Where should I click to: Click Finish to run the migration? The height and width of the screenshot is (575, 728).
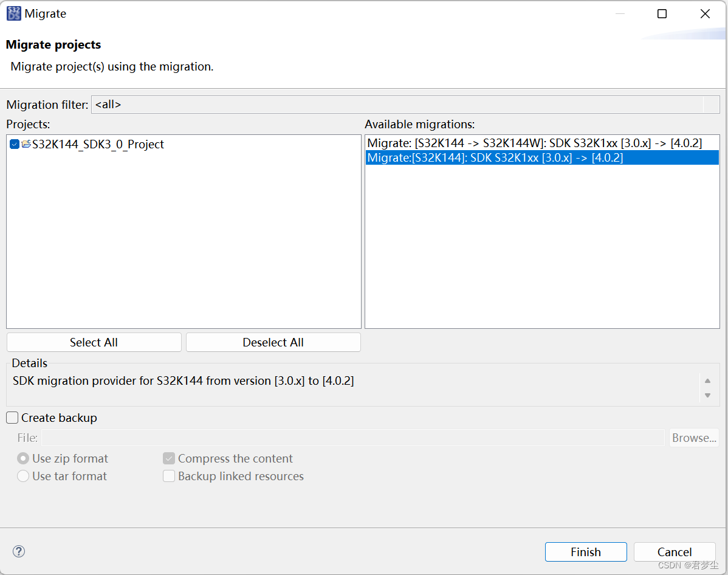[x=585, y=551]
